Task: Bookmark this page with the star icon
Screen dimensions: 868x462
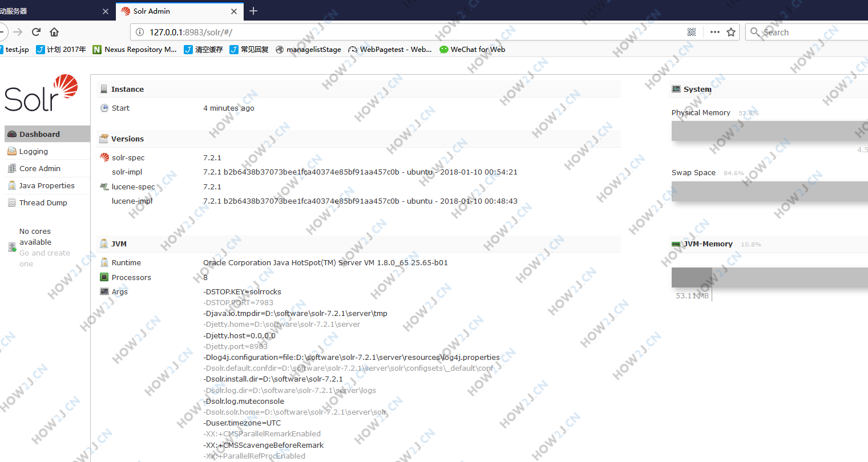Action: 731,32
